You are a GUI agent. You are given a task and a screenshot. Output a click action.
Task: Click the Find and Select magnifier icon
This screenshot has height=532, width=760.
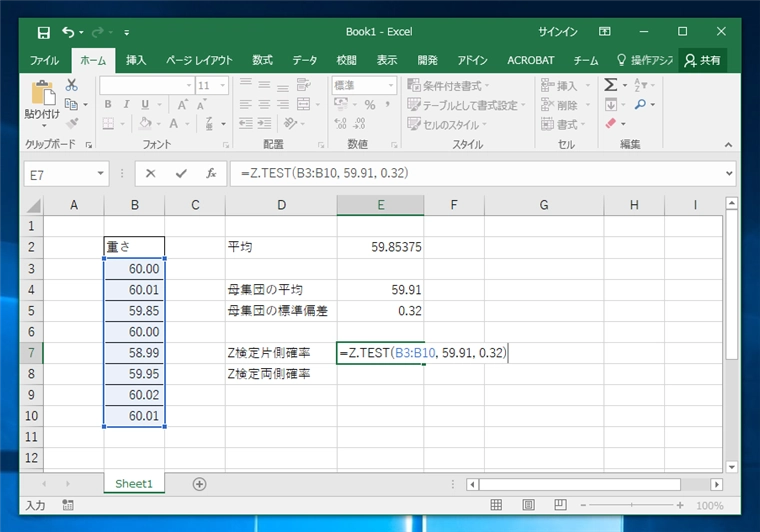pos(641,104)
